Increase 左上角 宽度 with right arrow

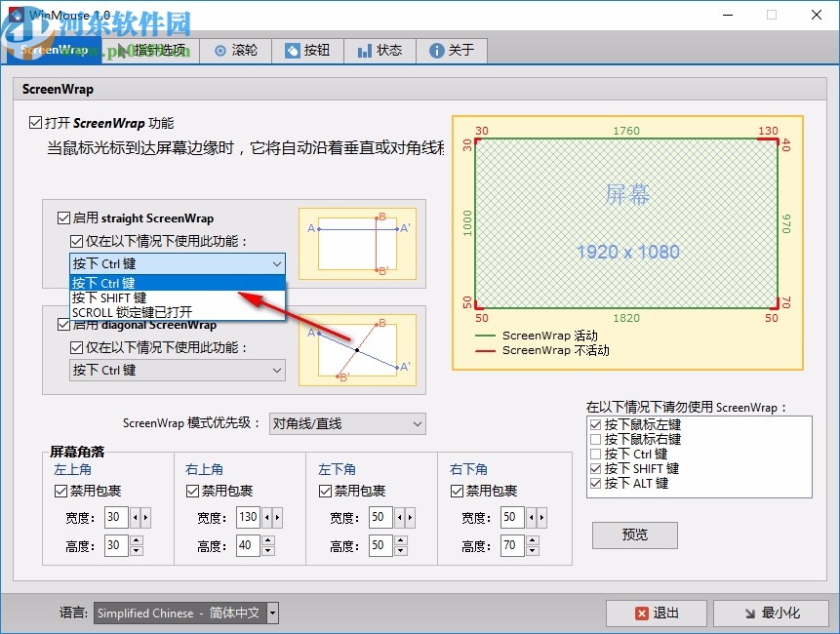click(x=145, y=518)
